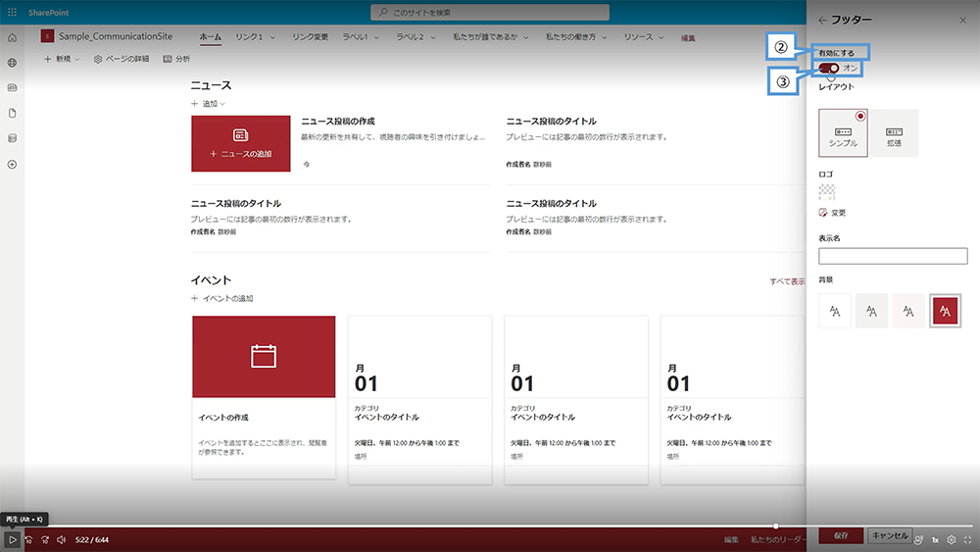980x552 pixels.
Task: Click the 編集 link in top navigation
Action: (x=688, y=38)
